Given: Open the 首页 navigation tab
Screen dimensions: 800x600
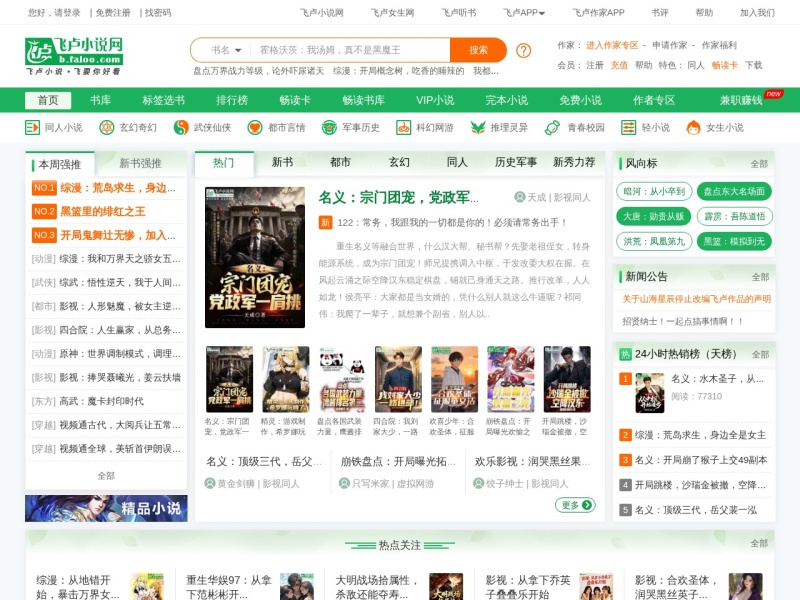Looking at the screenshot, I should pos(48,100).
